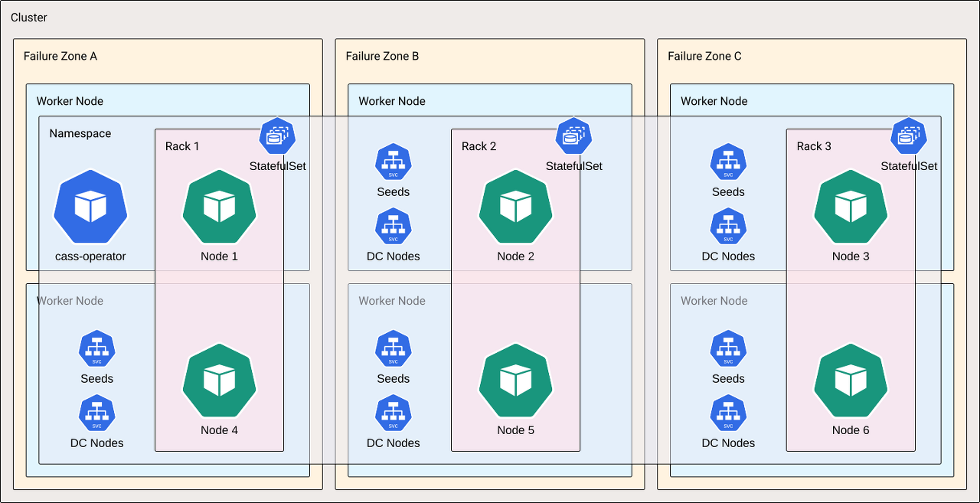Select the green Node 2 pod icon

[x=515, y=207]
